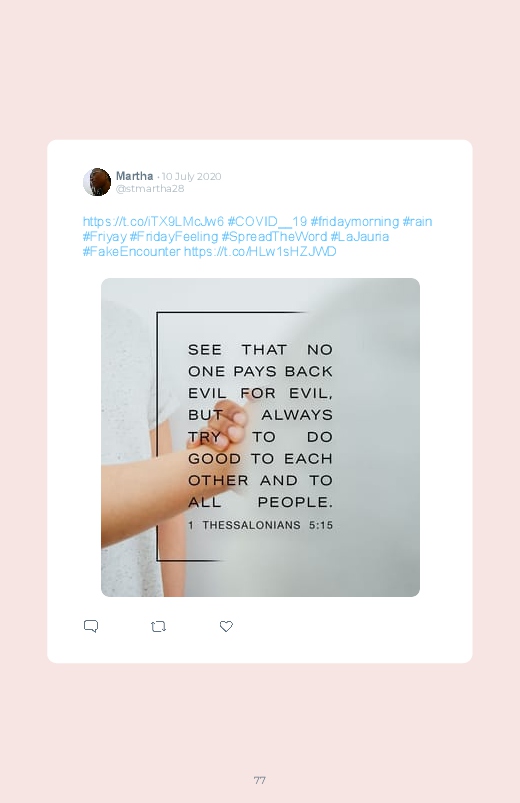The width and height of the screenshot is (520, 803).
Task: Like the tweet with heart icon
Action: click(x=226, y=626)
